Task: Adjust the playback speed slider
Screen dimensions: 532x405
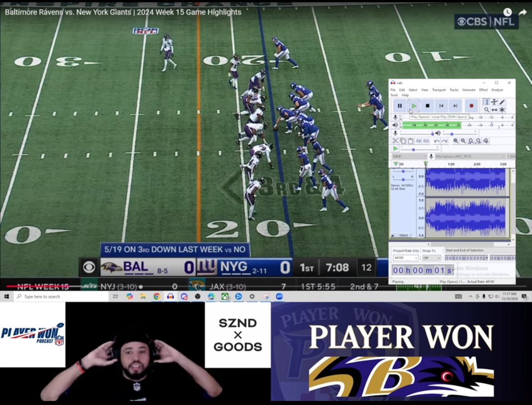Action: (419, 149)
